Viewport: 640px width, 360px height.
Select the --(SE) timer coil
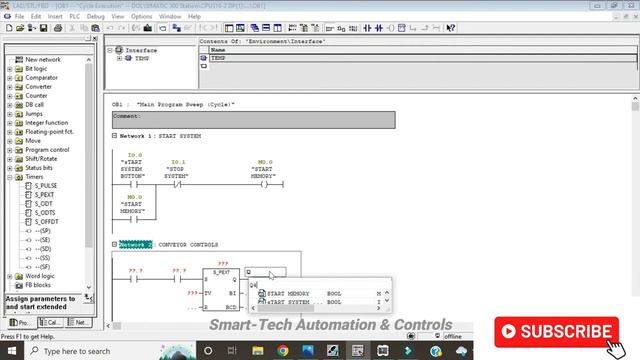coord(42,240)
